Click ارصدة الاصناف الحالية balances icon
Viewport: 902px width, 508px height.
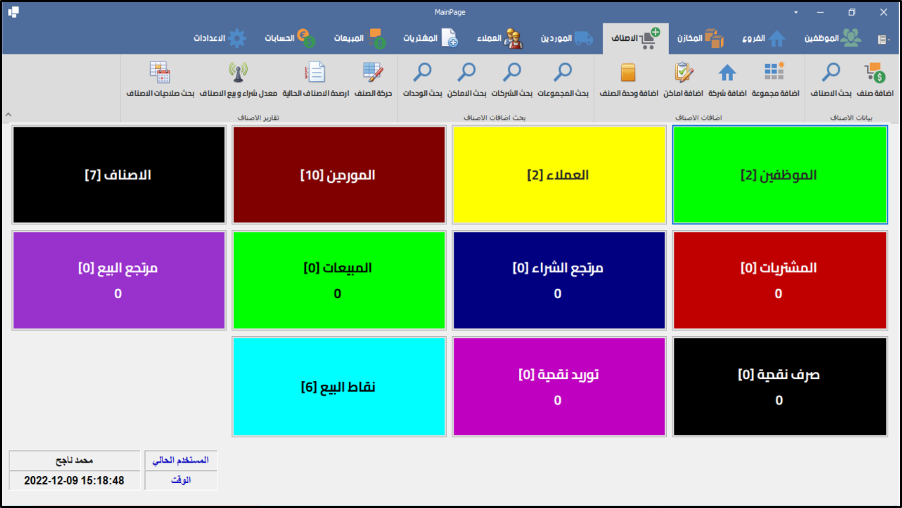[x=315, y=73]
